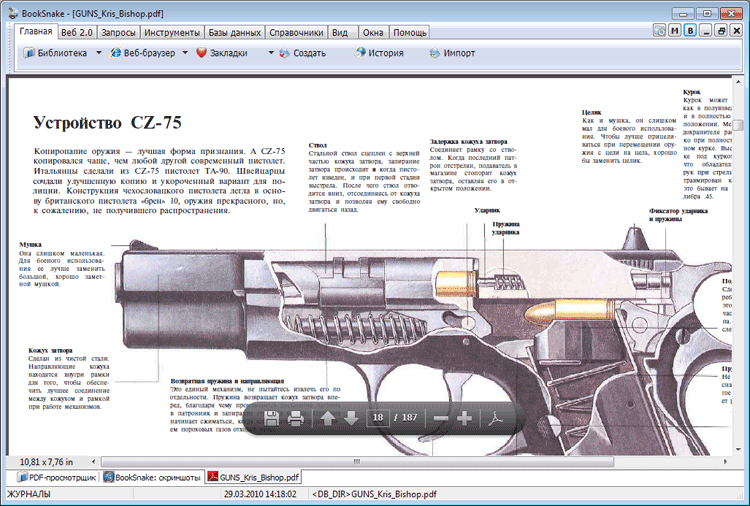Click the horizontal scrollbar left arrow

point(93,462)
